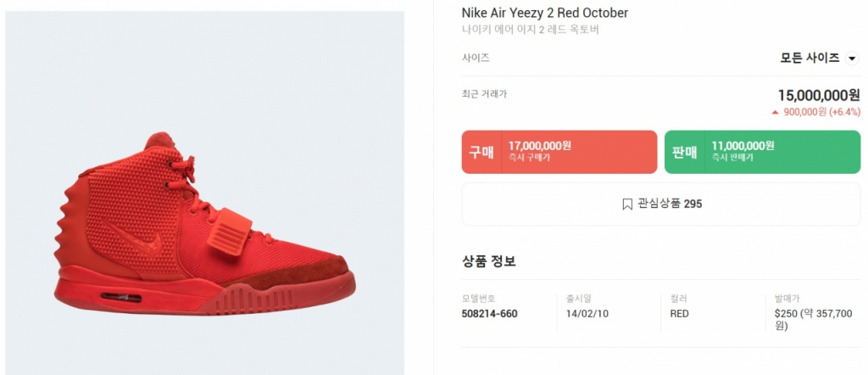This screenshot has width=868, height=375.
Task: Click the 관심상품 295 count text
Action: 670,204
